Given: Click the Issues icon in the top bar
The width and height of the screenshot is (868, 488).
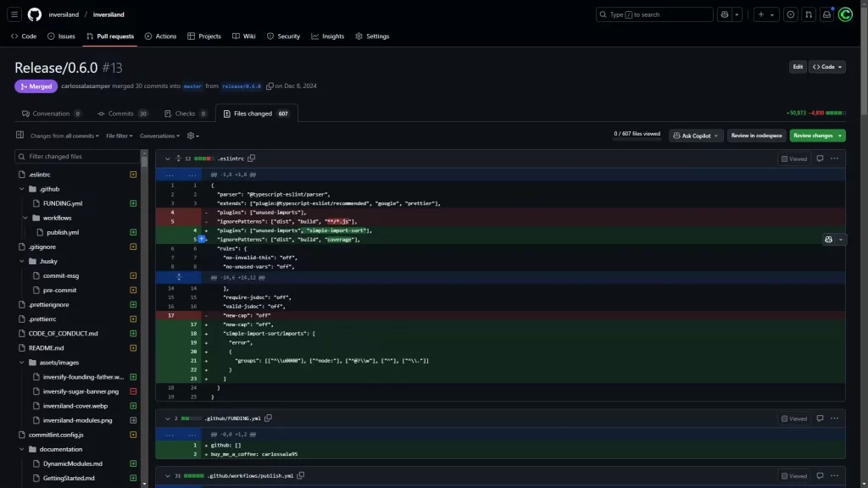Looking at the screenshot, I should [790, 14].
